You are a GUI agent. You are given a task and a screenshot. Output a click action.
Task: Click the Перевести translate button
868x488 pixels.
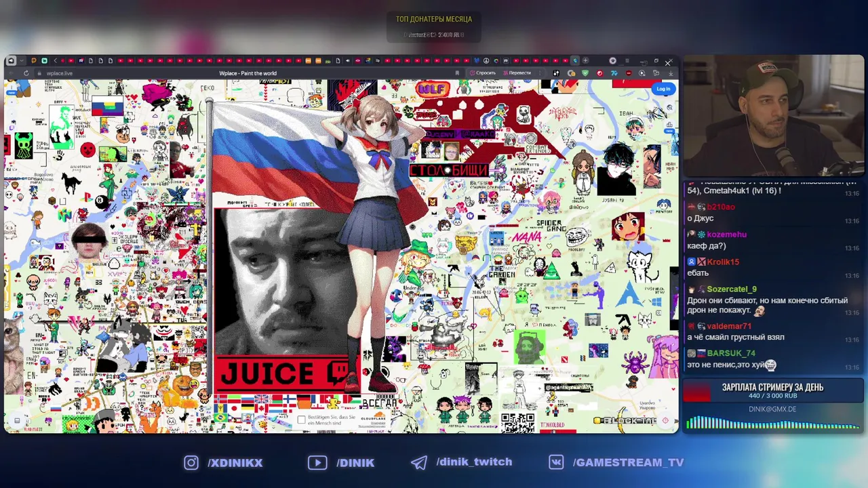click(x=517, y=73)
